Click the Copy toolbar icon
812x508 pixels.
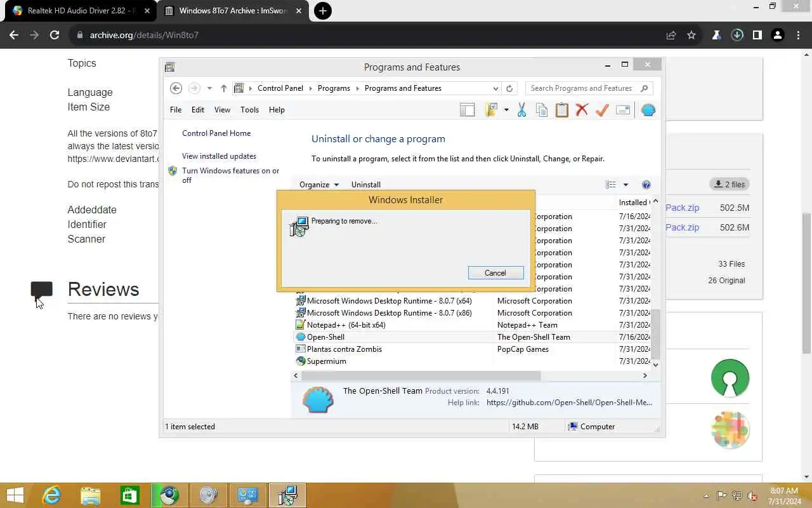click(x=542, y=110)
